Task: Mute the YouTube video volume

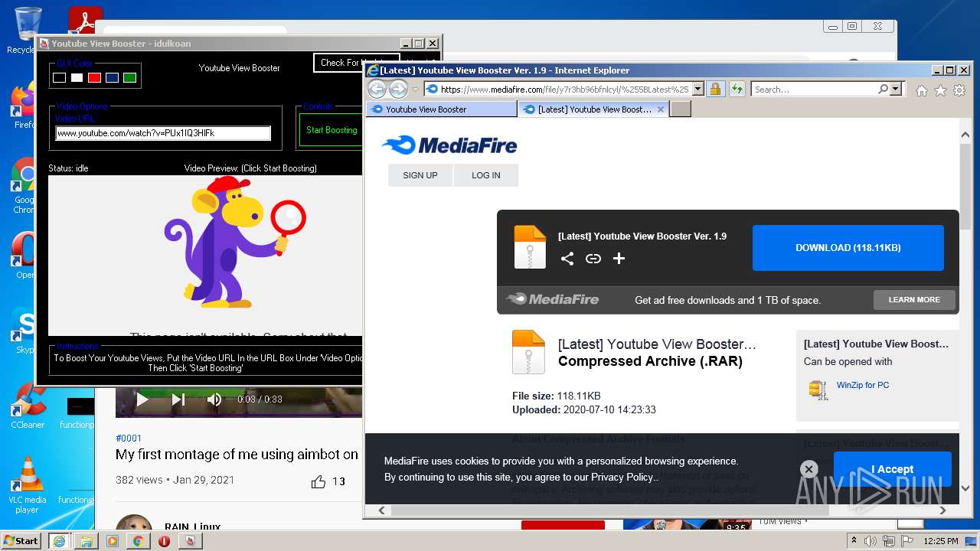Action: (x=214, y=399)
